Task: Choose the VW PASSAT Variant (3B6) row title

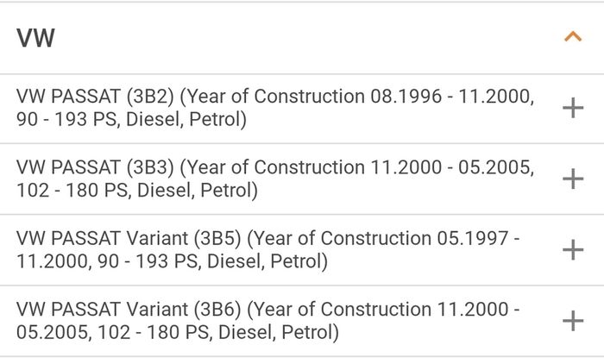Action: coord(268,321)
